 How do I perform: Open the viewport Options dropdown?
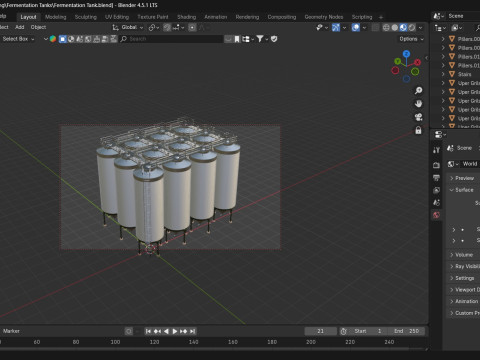411,39
